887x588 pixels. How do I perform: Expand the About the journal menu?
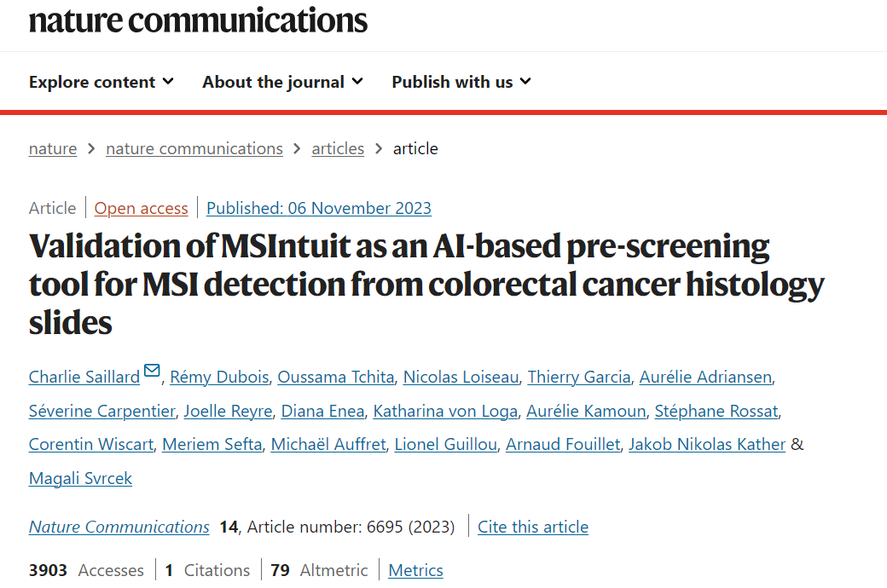click(x=283, y=82)
